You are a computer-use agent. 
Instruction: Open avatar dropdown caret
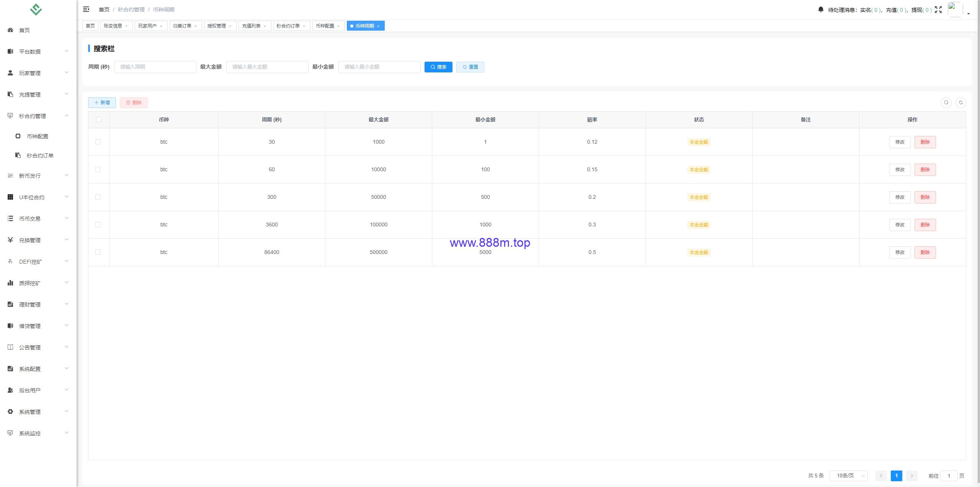pos(969,13)
